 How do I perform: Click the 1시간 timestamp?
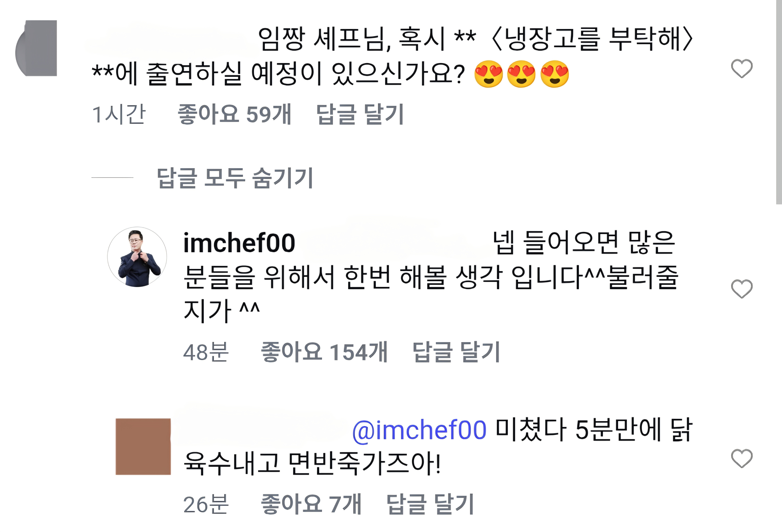pos(118,114)
